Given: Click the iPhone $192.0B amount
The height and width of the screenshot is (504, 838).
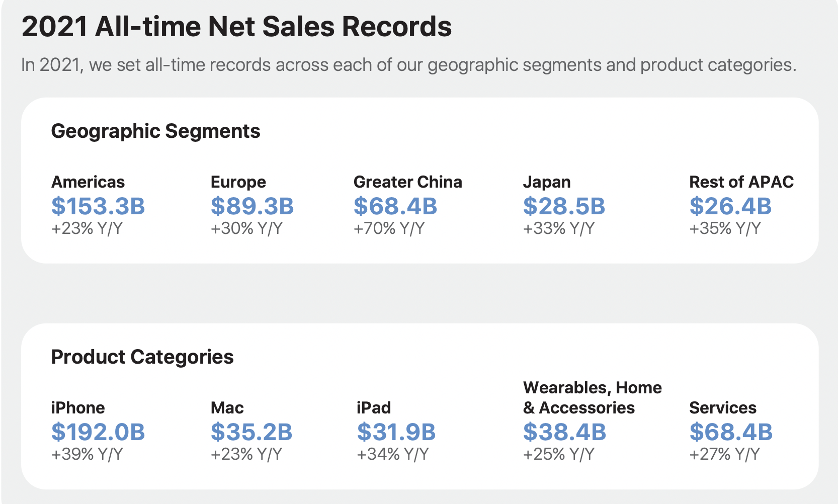Looking at the screenshot, I should click(98, 432).
